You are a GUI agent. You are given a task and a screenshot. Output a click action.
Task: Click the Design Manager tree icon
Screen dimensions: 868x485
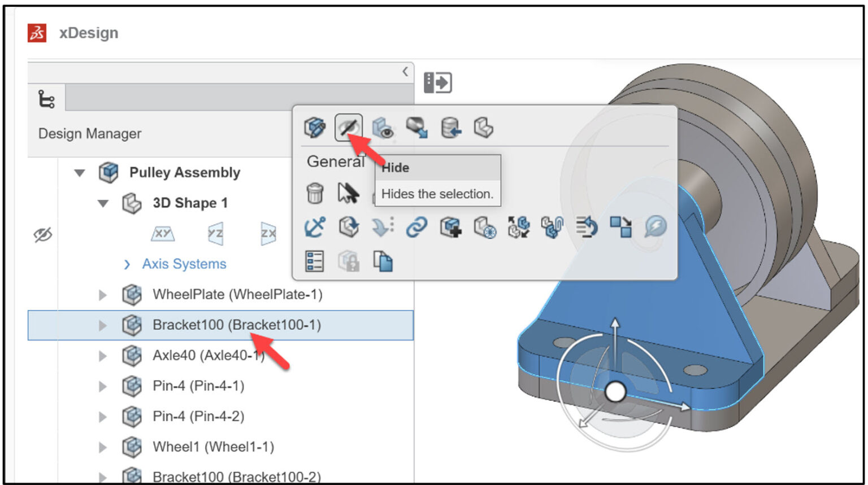pyautogui.click(x=47, y=99)
